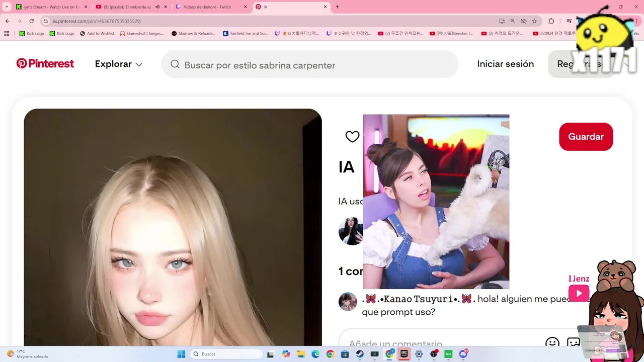The image size is (644, 362).
Task: View site information icon in address bar
Action: point(46,21)
